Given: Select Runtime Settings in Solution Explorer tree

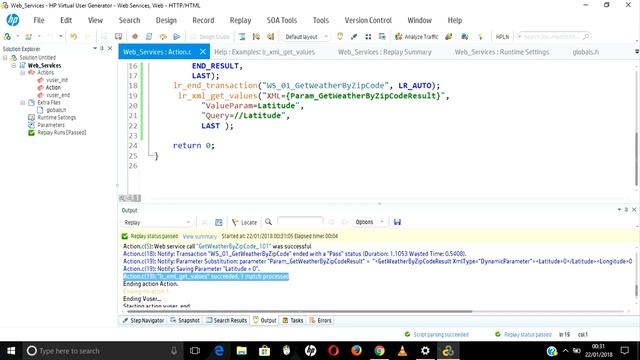Looking at the screenshot, I should tap(56, 118).
